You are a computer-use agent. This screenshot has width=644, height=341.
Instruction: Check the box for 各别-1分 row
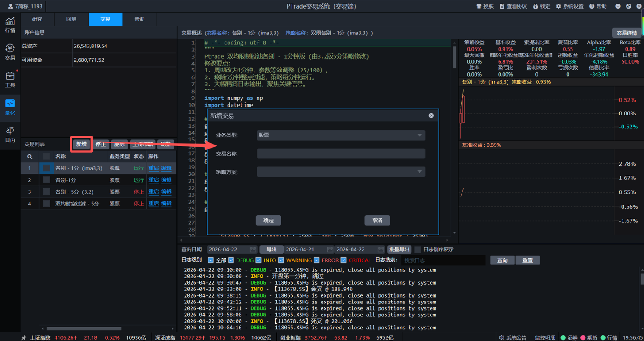click(x=47, y=180)
